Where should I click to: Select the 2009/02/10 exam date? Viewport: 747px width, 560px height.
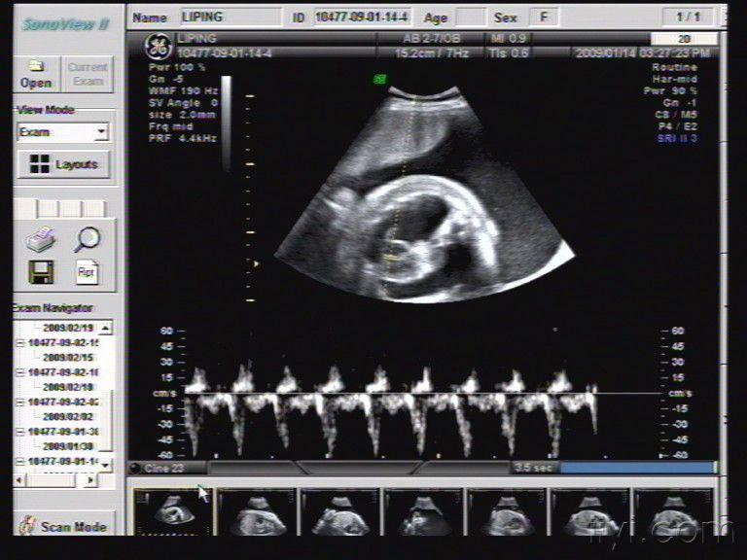[x=68, y=387]
